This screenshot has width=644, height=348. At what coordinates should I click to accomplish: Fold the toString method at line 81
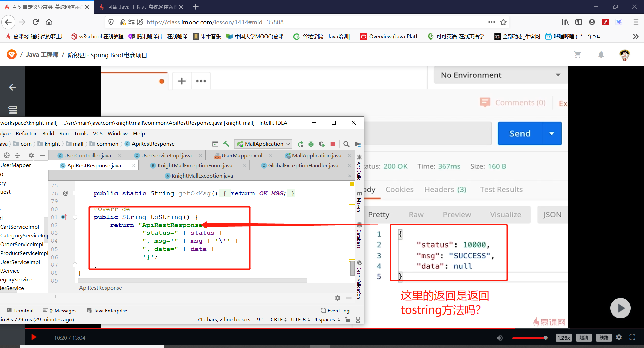[75, 217]
